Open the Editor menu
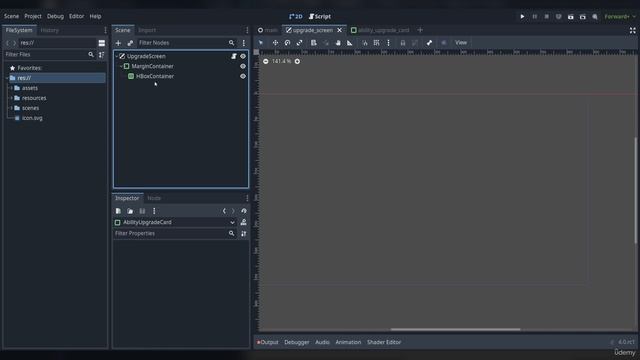 click(76, 16)
